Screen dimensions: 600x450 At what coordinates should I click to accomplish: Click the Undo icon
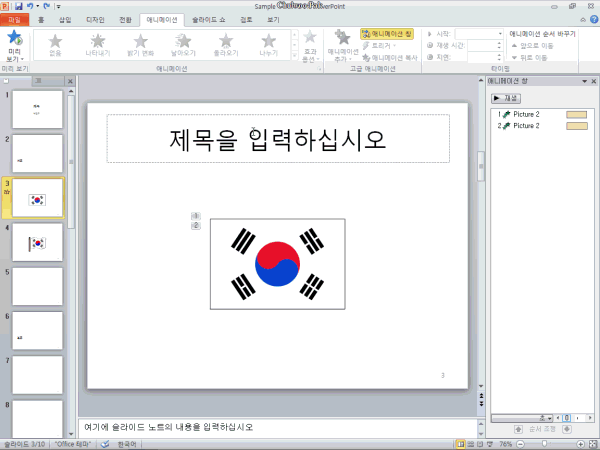tap(30, 6)
